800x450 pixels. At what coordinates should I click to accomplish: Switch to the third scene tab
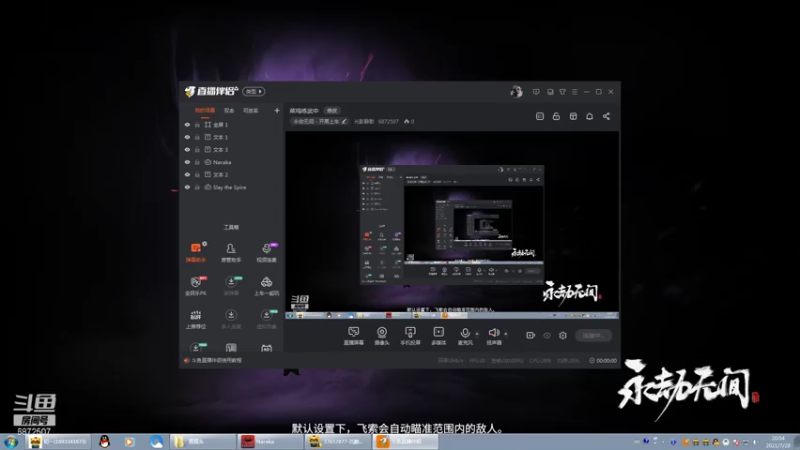[x=251, y=110]
